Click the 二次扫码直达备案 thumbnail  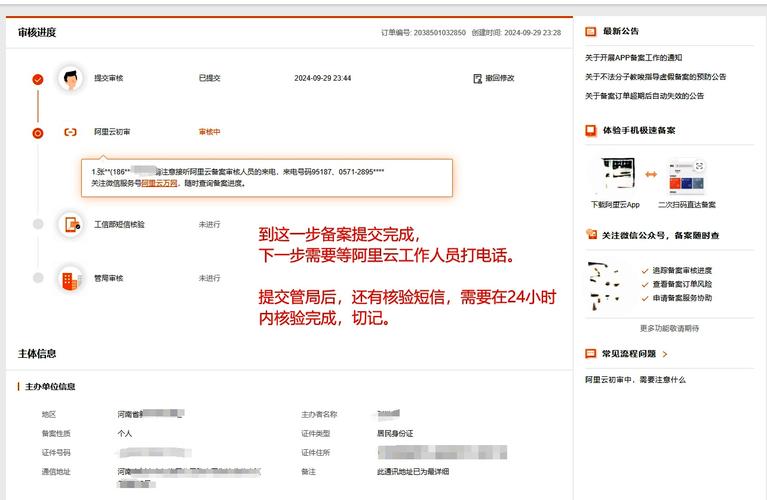pyautogui.click(x=686, y=175)
